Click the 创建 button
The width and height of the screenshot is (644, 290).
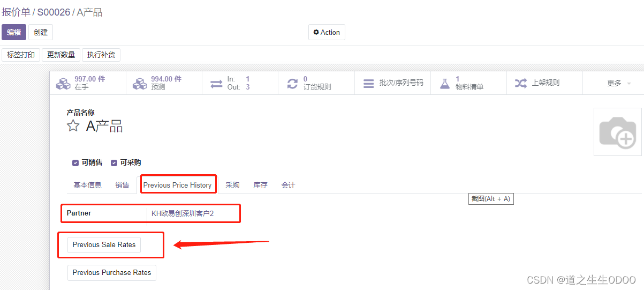pyautogui.click(x=41, y=32)
